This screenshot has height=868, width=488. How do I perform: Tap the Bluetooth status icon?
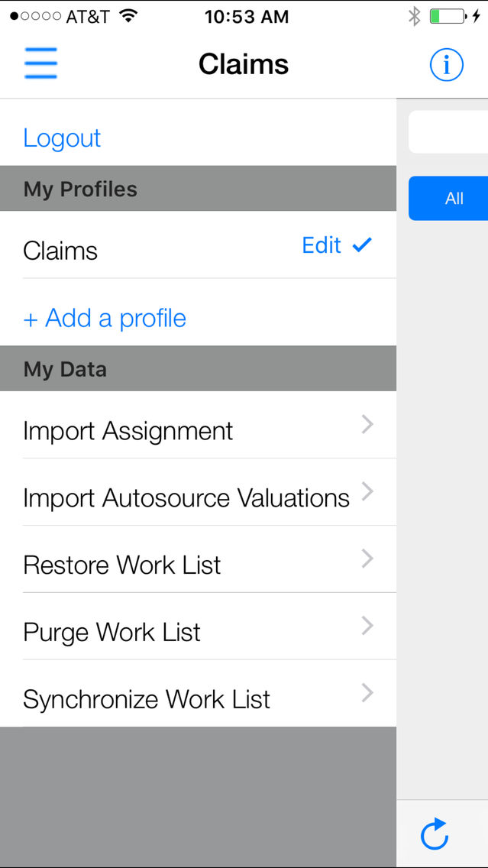point(414,17)
